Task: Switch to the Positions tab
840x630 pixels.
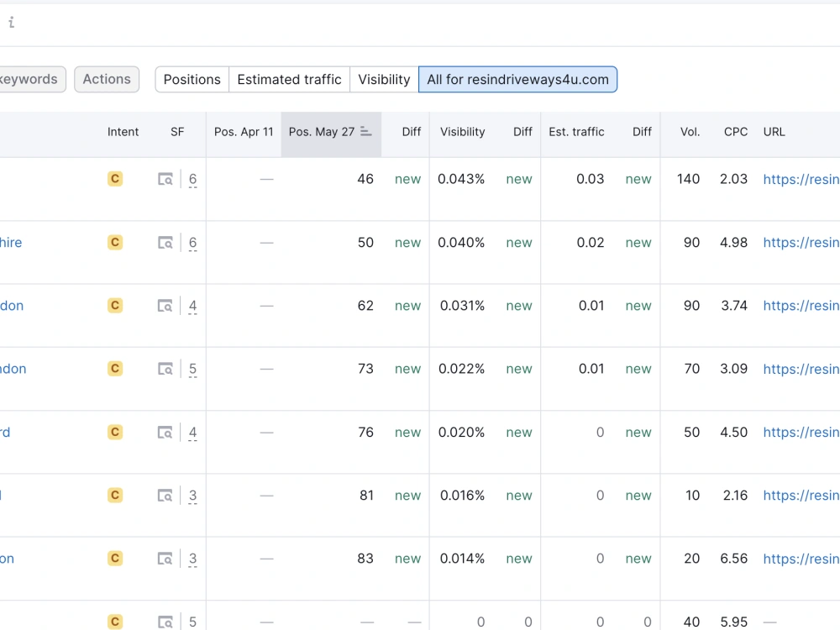Action: click(x=192, y=79)
